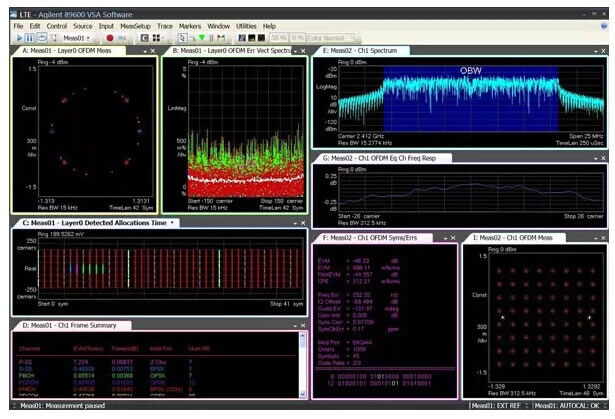The width and height of the screenshot is (615, 419).
Task: Close the Ch1 OFDM Eq Ch Freq Resp panel
Action: (604, 157)
